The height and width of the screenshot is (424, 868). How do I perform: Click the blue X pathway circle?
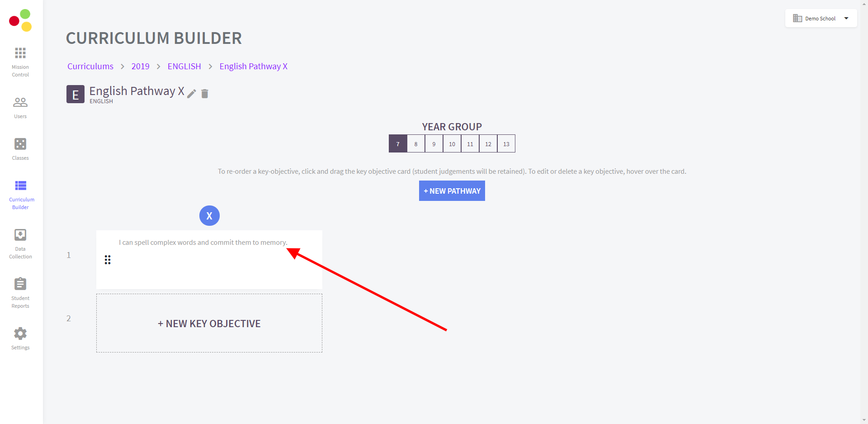coord(209,216)
